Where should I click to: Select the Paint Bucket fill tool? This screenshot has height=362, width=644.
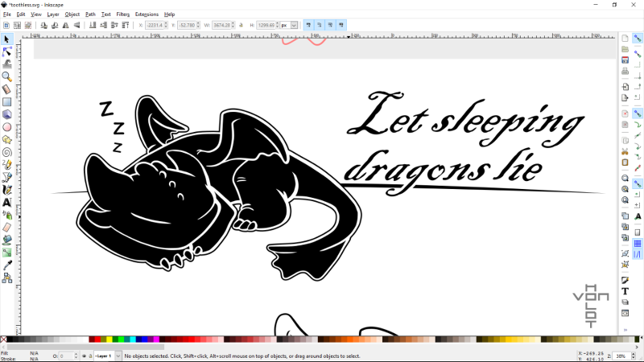[6, 240]
